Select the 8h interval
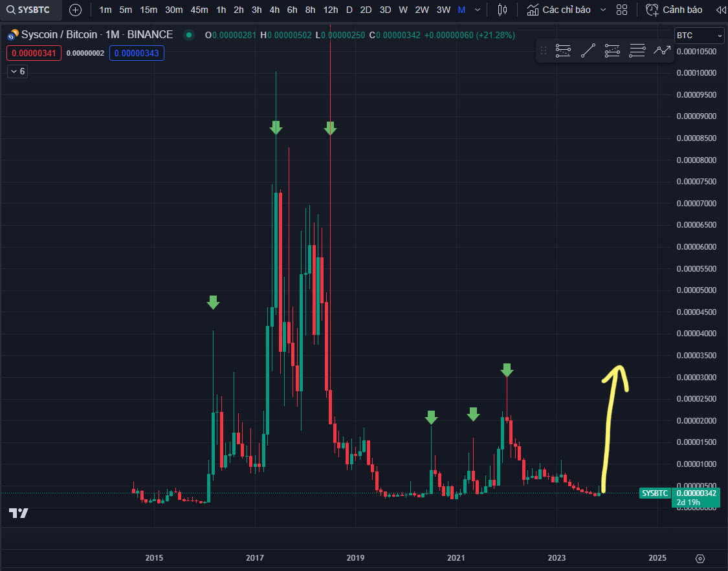Viewport: 728px width, 571px height. [x=310, y=10]
